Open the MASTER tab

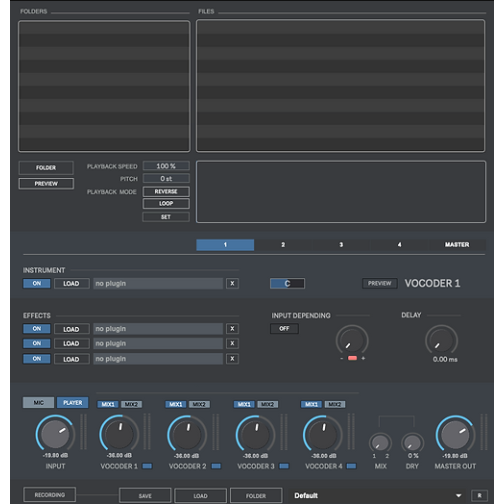457,245
